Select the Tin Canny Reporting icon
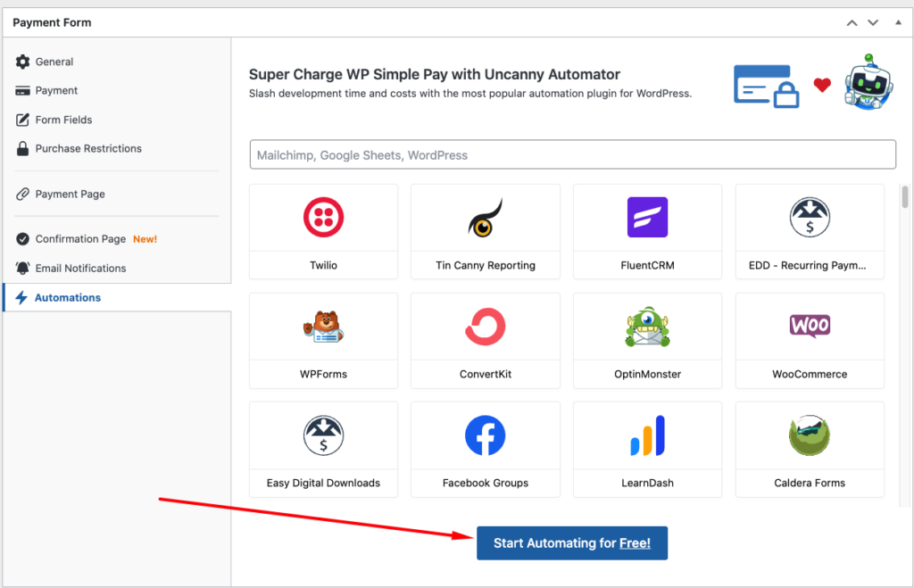914x588 pixels. pos(486,218)
